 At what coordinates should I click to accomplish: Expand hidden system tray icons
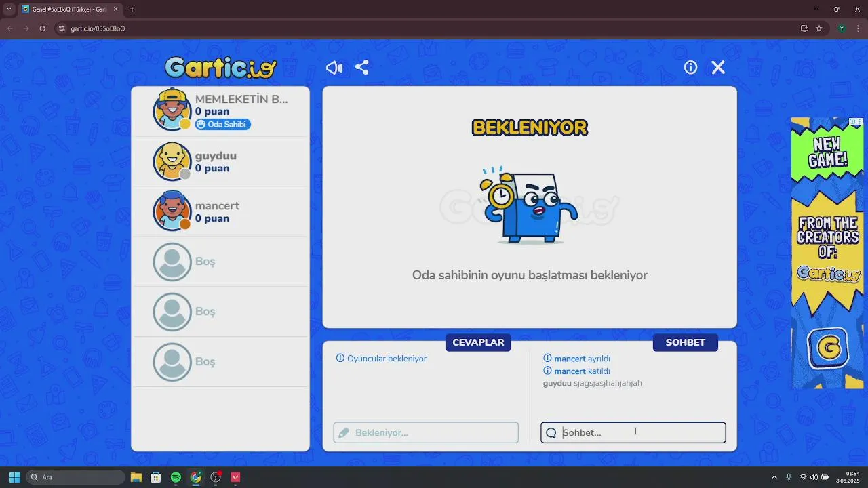(x=774, y=477)
